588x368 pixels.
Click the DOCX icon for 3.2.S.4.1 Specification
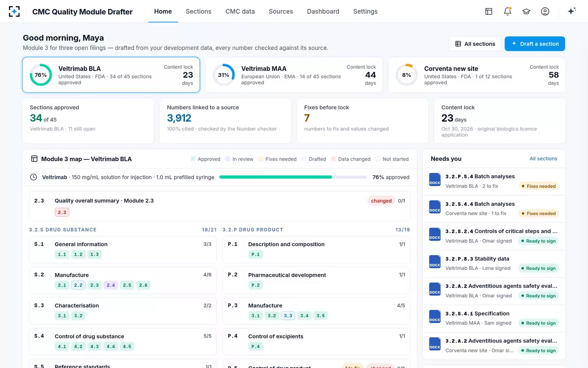(435, 316)
